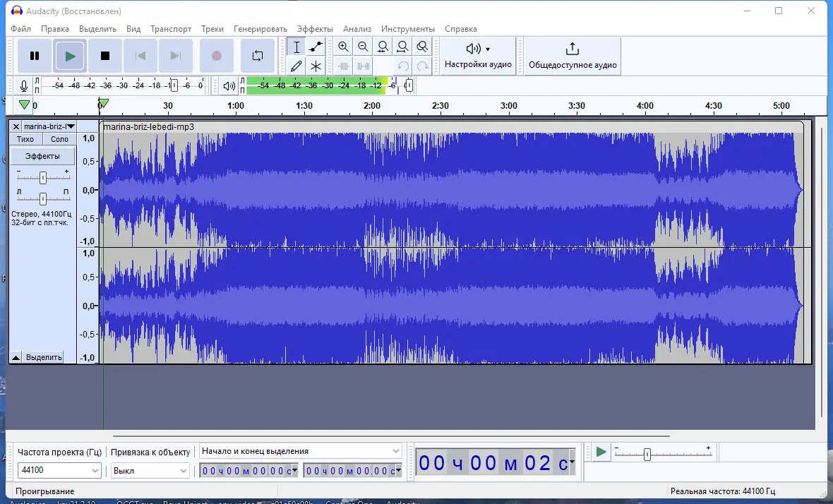Open the Генерировать menu
Viewport: 833px width, 504px height.
coord(260,29)
